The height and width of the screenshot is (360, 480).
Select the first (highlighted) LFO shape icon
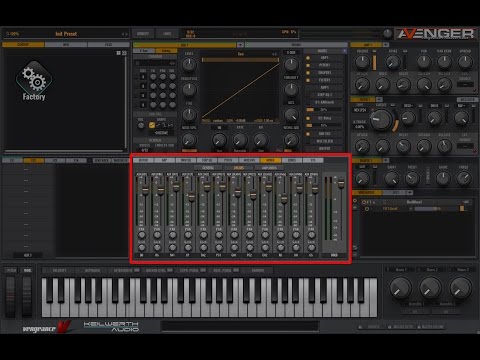pyautogui.click(x=152, y=125)
